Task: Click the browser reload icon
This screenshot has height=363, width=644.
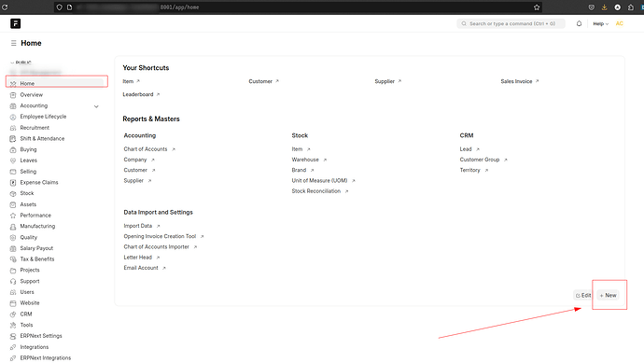Action: (x=5, y=7)
